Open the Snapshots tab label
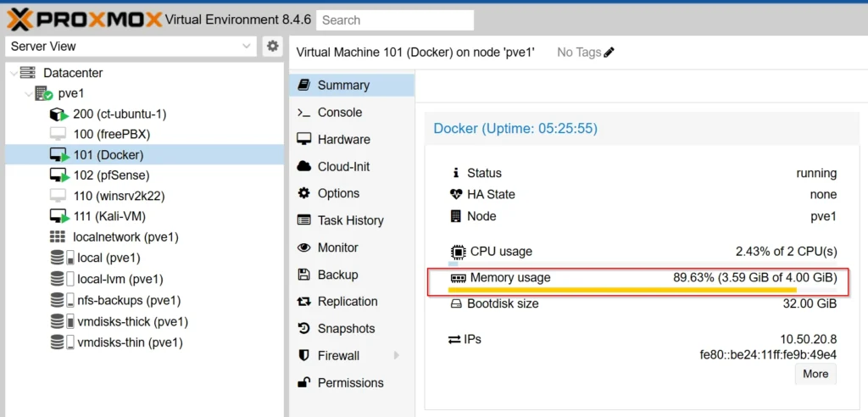 click(347, 329)
